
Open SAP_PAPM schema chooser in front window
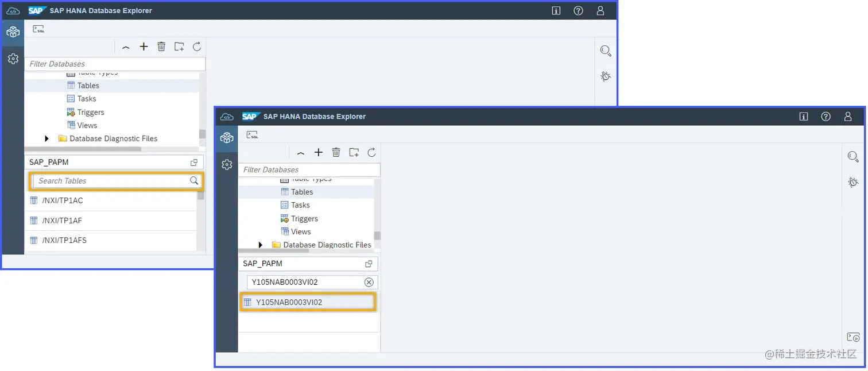[369, 264]
